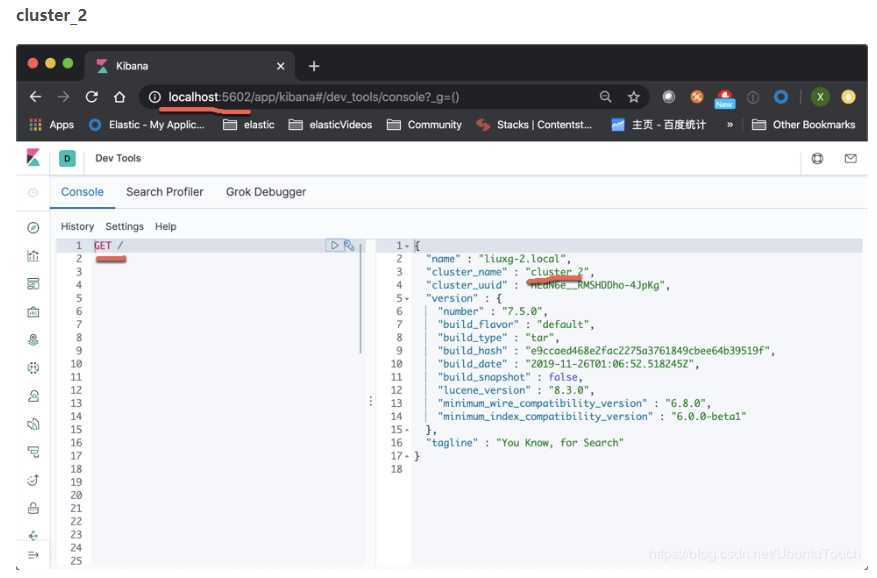Open console History
Screen dimensions: 877x578
(77, 226)
